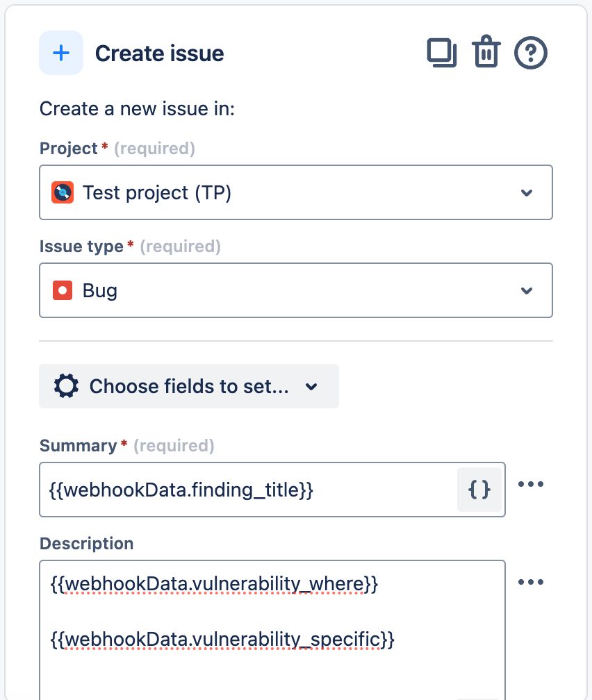
Task: Duplicate this component with the copy icon
Action: (441, 53)
